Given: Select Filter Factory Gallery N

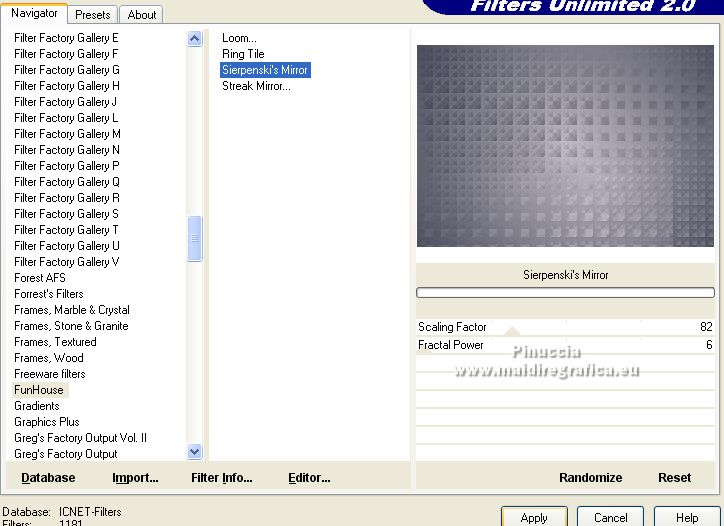Looking at the screenshot, I should [67, 150].
